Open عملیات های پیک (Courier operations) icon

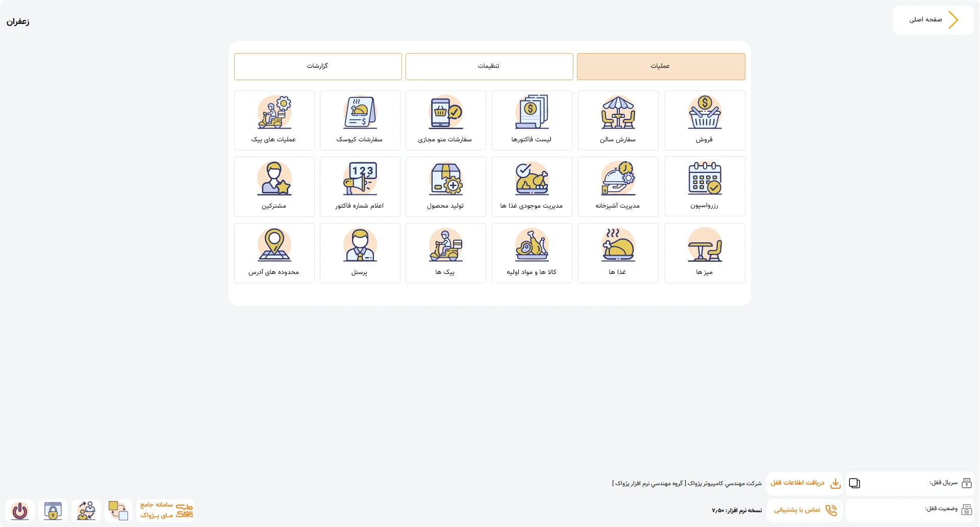[274, 120]
